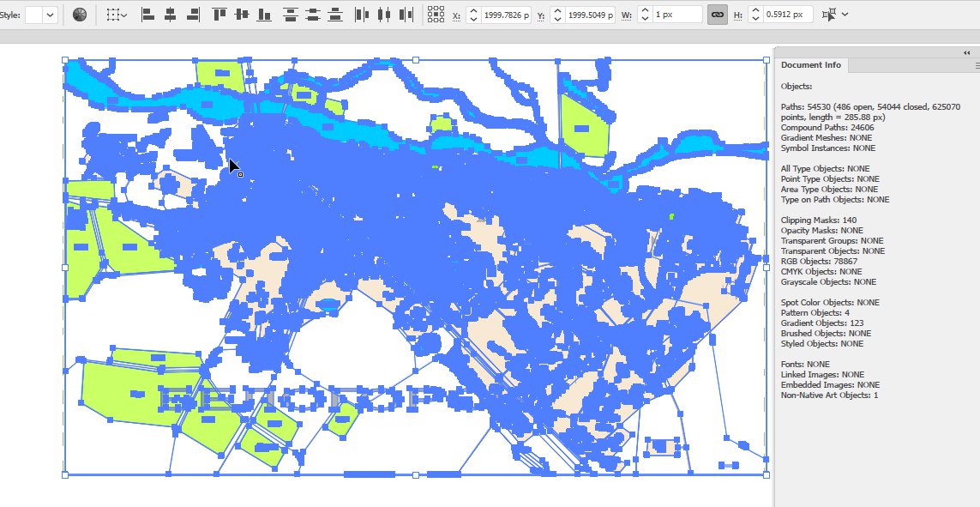This screenshot has height=507, width=980.
Task: Select the Document Info panel tab
Action: click(x=811, y=65)
